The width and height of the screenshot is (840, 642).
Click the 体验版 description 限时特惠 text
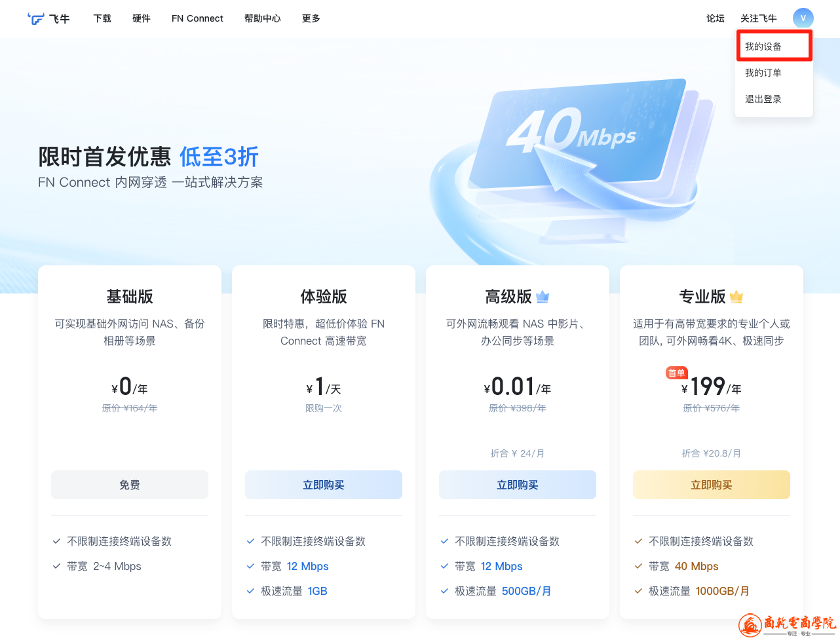coord(324,332)
